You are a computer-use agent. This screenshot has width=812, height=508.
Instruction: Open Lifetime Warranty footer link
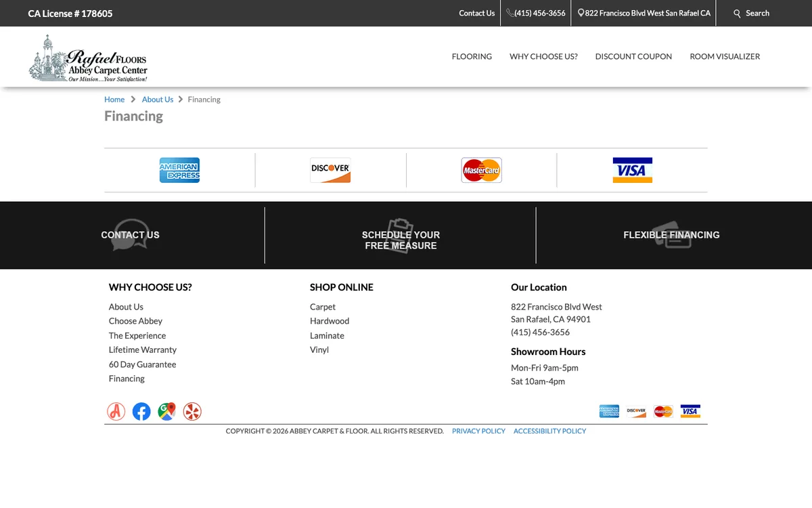click(143, 350)
